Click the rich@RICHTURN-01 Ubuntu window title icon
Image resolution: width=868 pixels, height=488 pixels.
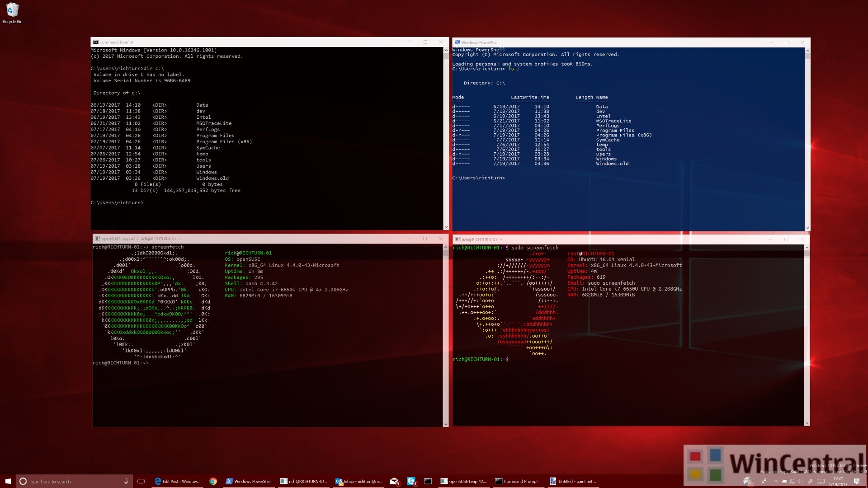click(458, 239)
